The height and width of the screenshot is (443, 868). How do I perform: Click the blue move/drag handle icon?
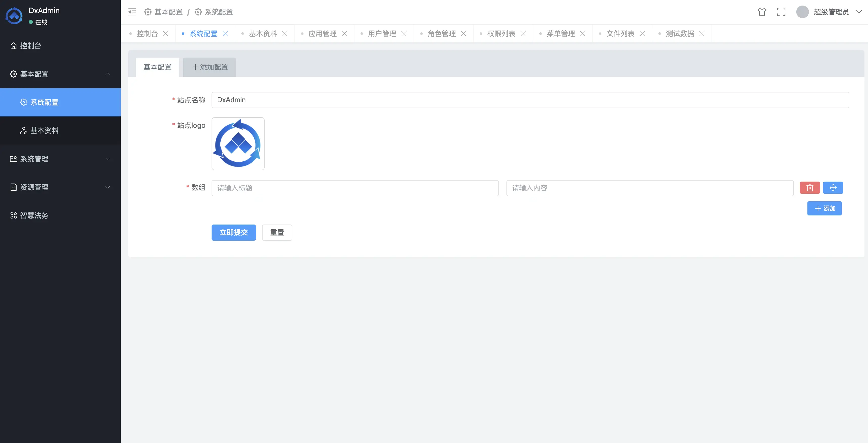833,188
